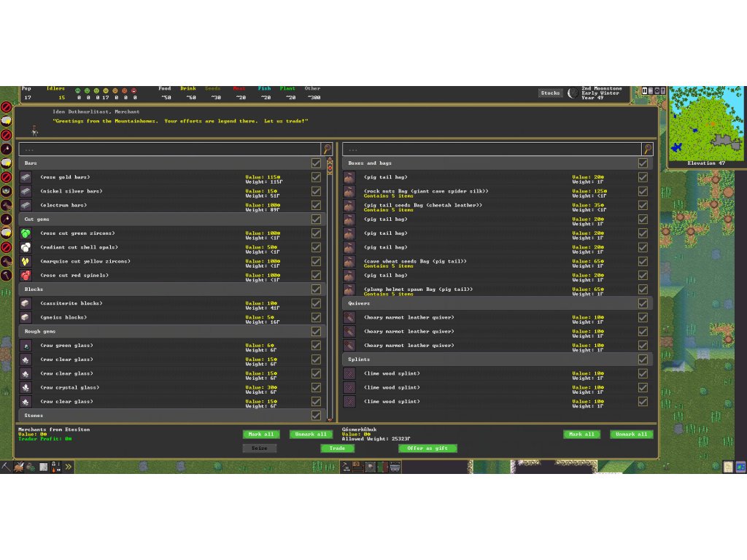
Task: Click the fortress items search field
Action: click(x=490, y=149)
